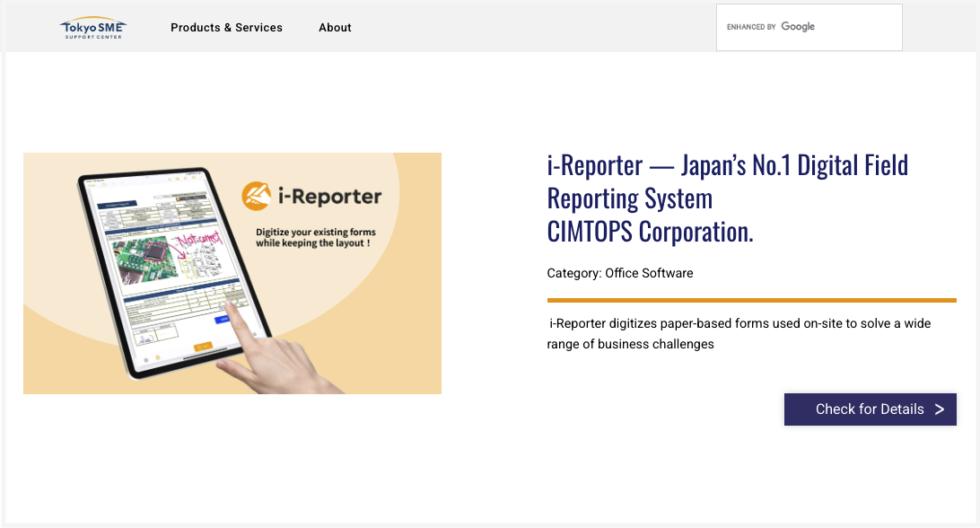Focus the Google enhanced search field
The width and height of the screenshot is (980, 528).
pos(853,27)
